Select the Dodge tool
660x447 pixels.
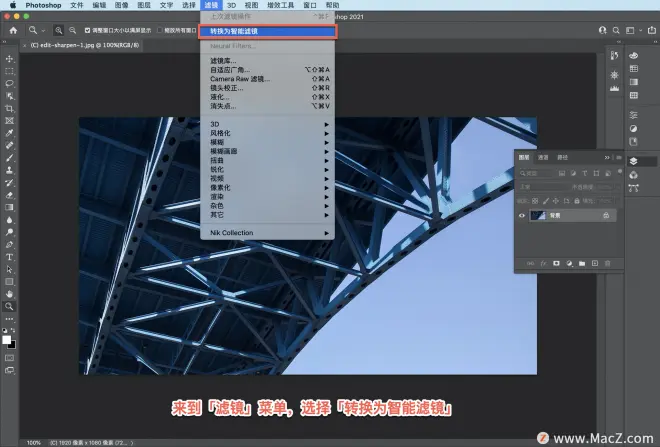pyautogui.click(x=9, y=232)
